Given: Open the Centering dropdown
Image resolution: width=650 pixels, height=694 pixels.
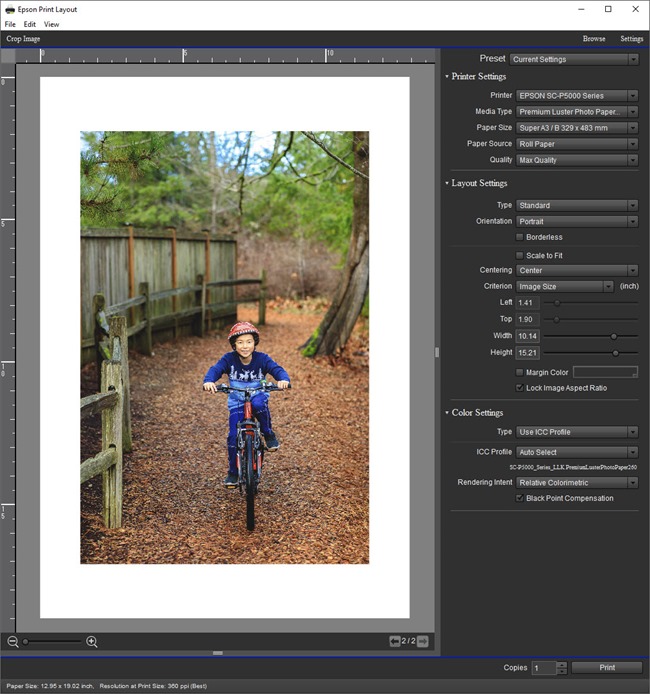Looking at the screenshot, I should [x=577, y=270].
